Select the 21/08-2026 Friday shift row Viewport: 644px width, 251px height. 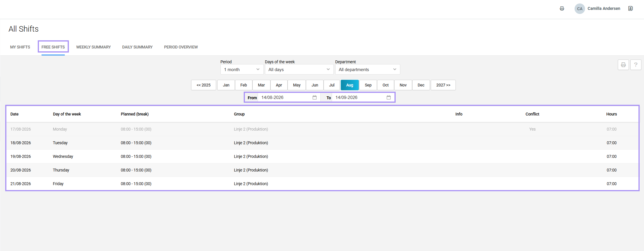click(322, 184)
